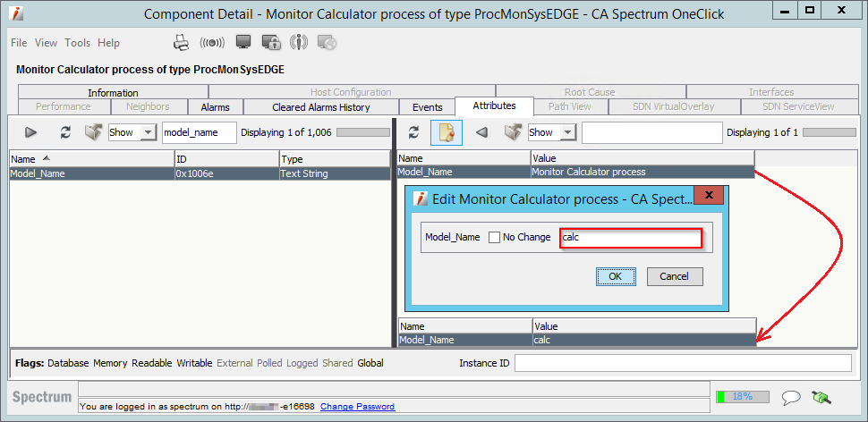
Task: Click the speech bubble status icon
Action: pos(791,397)
